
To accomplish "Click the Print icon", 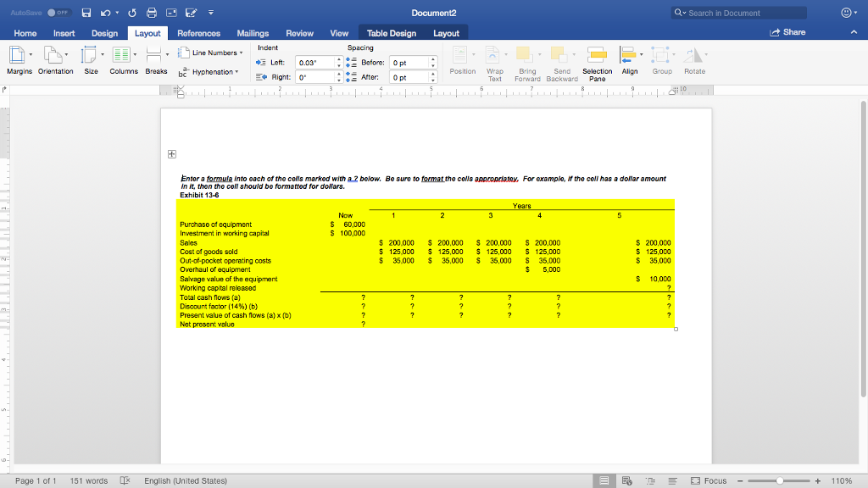I will coord(153,12).
